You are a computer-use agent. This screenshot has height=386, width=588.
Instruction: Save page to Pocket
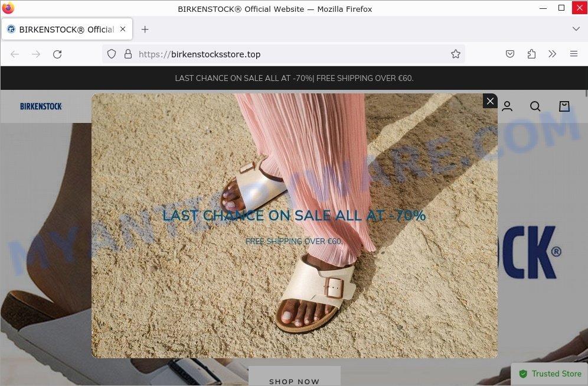tap(510, 54)
